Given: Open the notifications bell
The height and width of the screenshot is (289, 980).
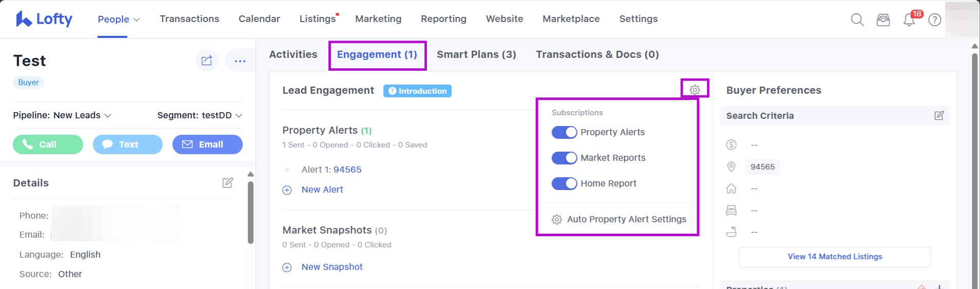Looking at the screenshot, I should (x=909, y=20).
